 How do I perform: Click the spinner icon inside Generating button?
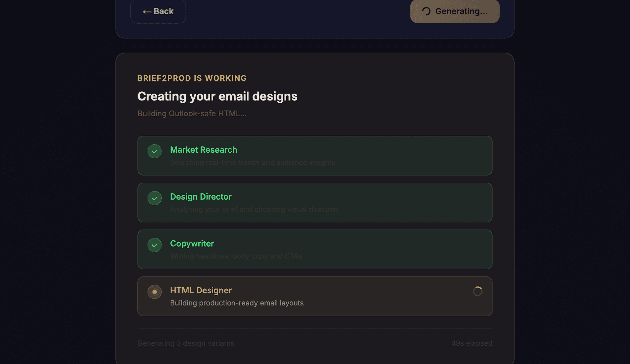coord(426,11)
